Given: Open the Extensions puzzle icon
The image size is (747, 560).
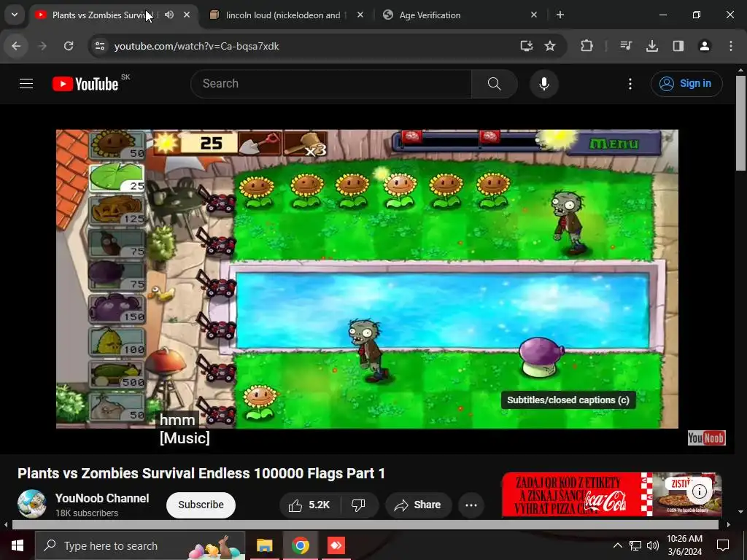Looking at the screenshot, I should pos(587,46).
